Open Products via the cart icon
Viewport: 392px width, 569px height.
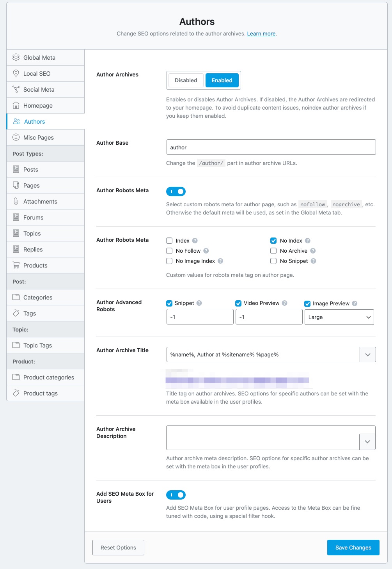[x=16, y=265]
